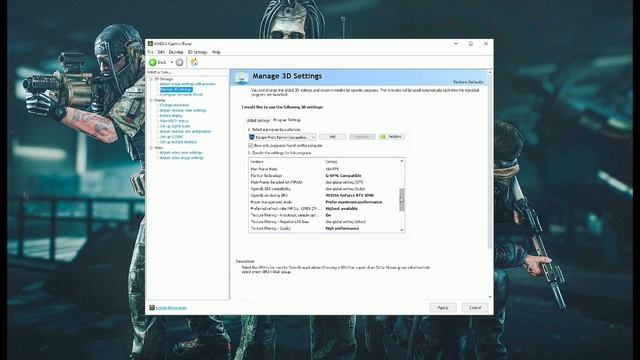Select Rotate display in the tree
This screenshot has width=640, height=360.
click(171, 116)
